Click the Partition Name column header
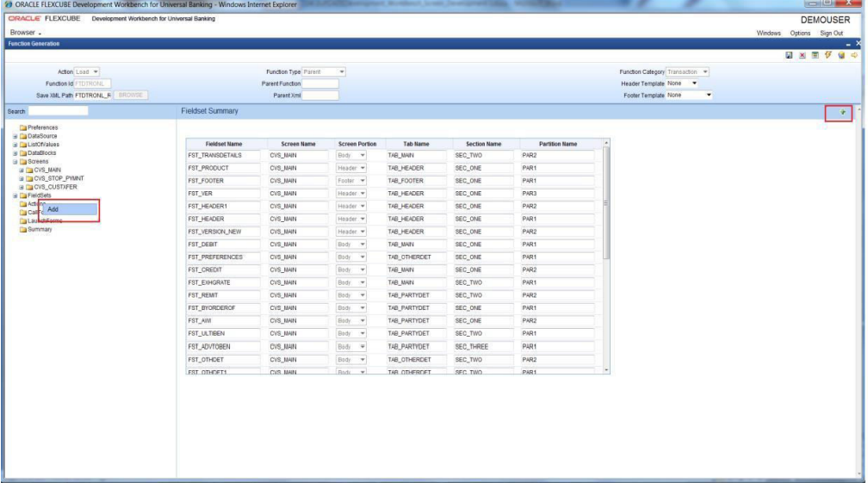This screenshot has width=868, height=483. pos(558,144)
